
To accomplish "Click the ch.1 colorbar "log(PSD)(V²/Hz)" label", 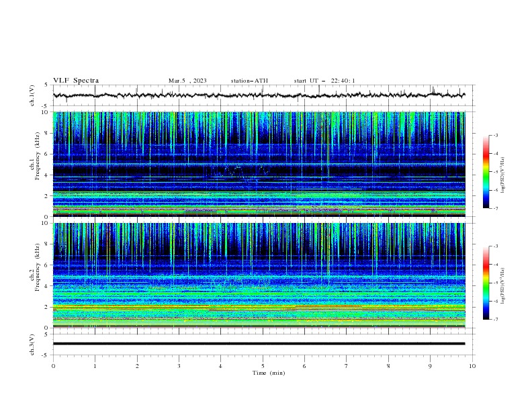I will (x=503, y=175).
